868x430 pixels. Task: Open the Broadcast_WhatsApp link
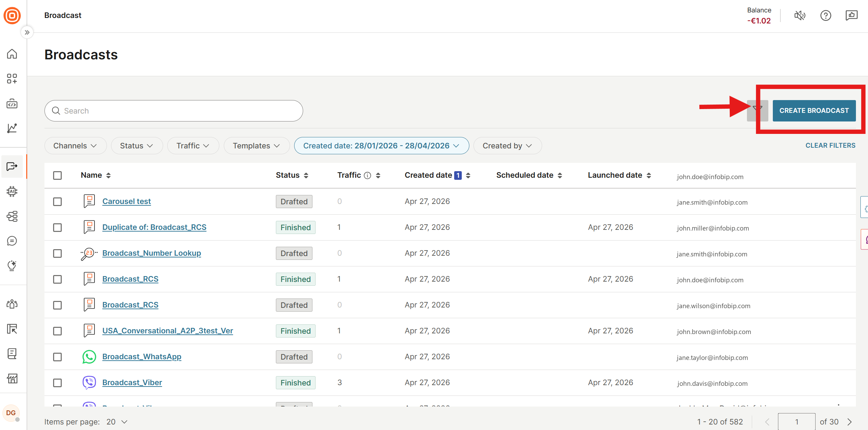tap(142, 356)
